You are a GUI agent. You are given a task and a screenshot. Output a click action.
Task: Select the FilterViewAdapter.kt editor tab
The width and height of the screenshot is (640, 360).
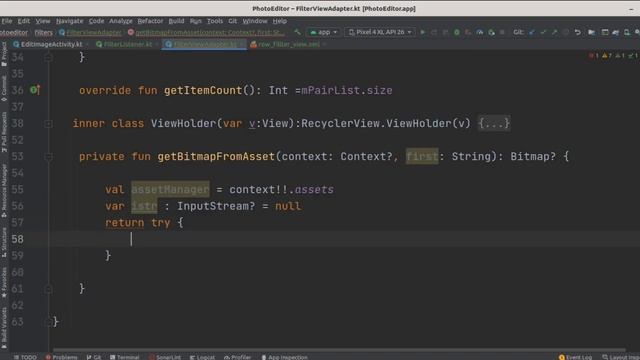pyautogui.click(x=204, y=44)
